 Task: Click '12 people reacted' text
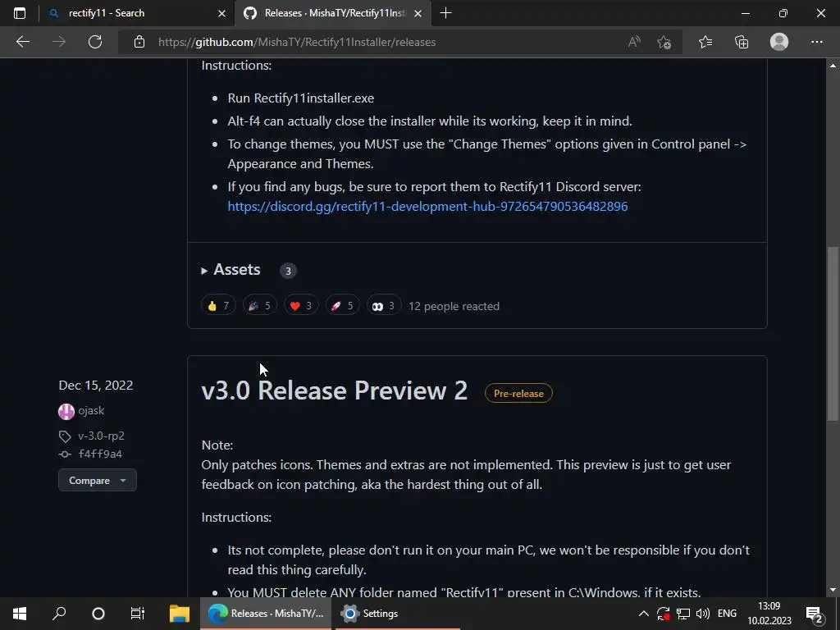[x=454, y=307]
